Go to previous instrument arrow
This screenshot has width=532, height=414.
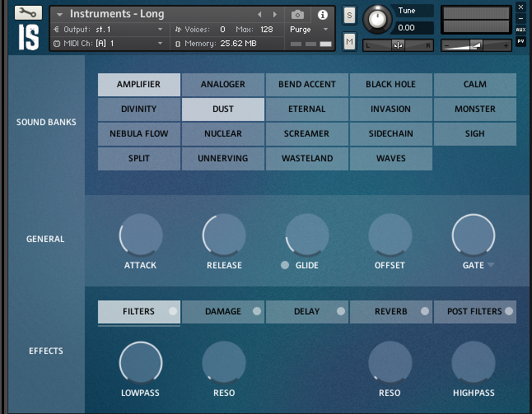[259, 14]
